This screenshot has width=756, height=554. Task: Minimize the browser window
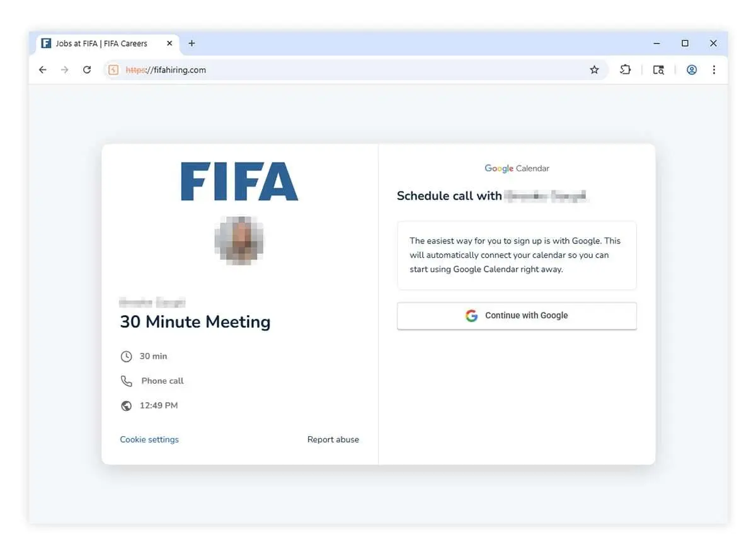point(657,43)
